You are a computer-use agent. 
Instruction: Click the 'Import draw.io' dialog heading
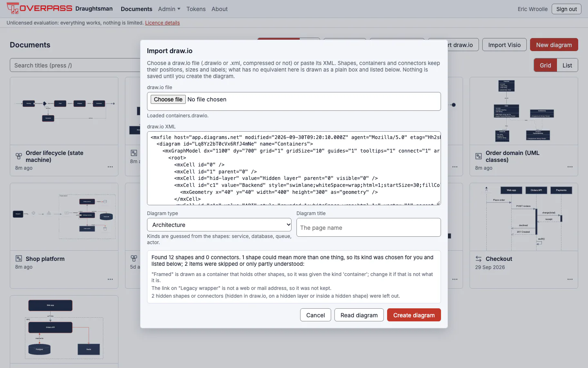[x=169, y=51]
